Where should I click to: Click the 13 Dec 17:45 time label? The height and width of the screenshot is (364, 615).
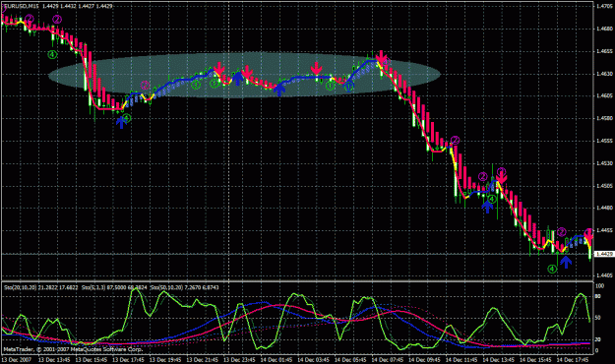(x=128, y=360)
